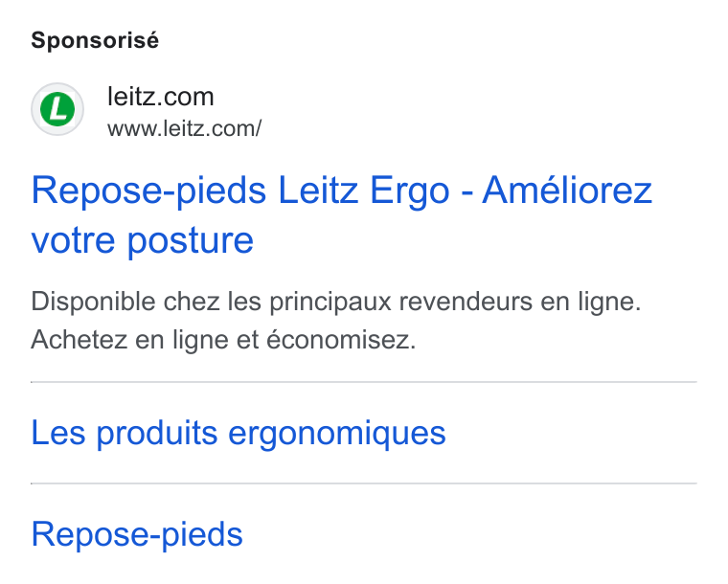Viewport: 728px width, 584px height.
Task: Open the Repose-pieds Leitz Ergo headline
Action: (x=342, y=214)
